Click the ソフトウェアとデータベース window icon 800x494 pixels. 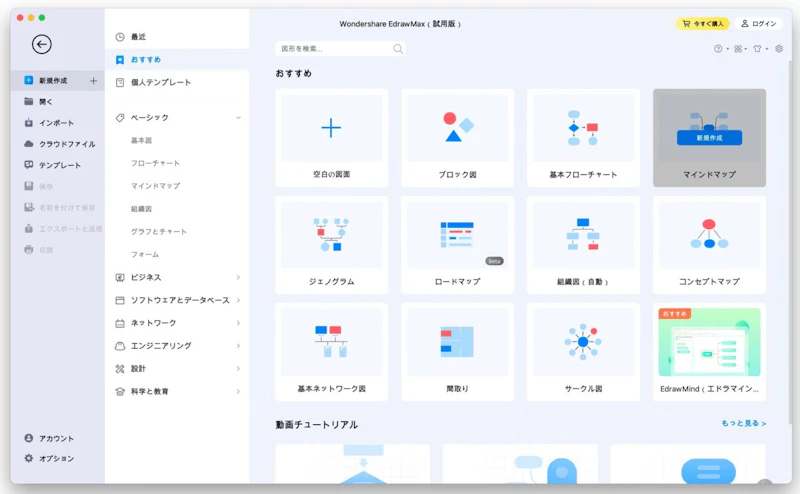pyautogui.click(x=120, y=300)
